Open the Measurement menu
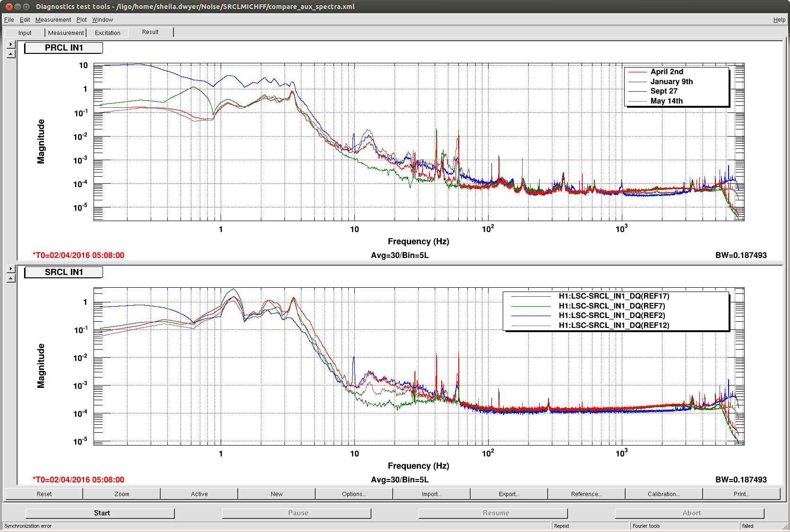The width and height of the screenshot is (790, 532). pyautogui.click(x=53, y=20)
